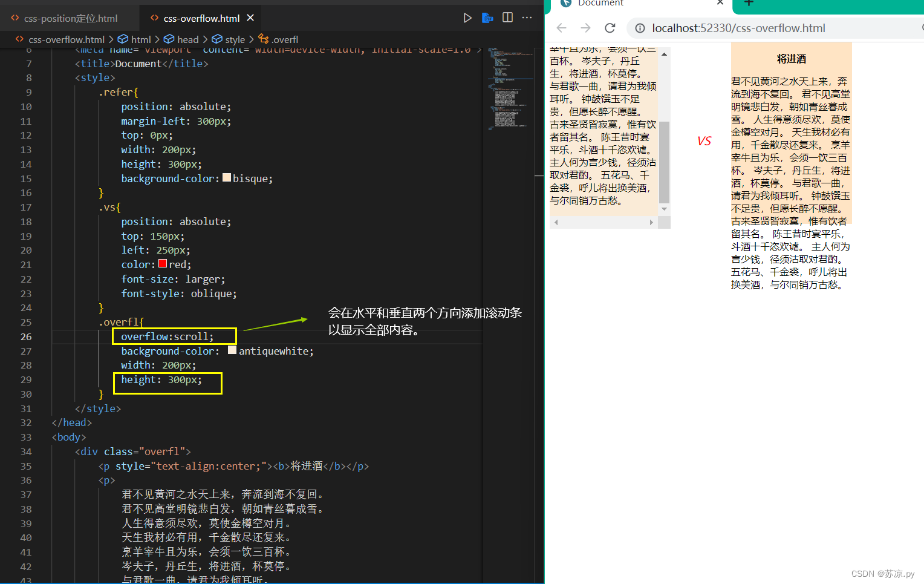Click the .refer{ selector line
924x584 pixels.
pos(118,92)
